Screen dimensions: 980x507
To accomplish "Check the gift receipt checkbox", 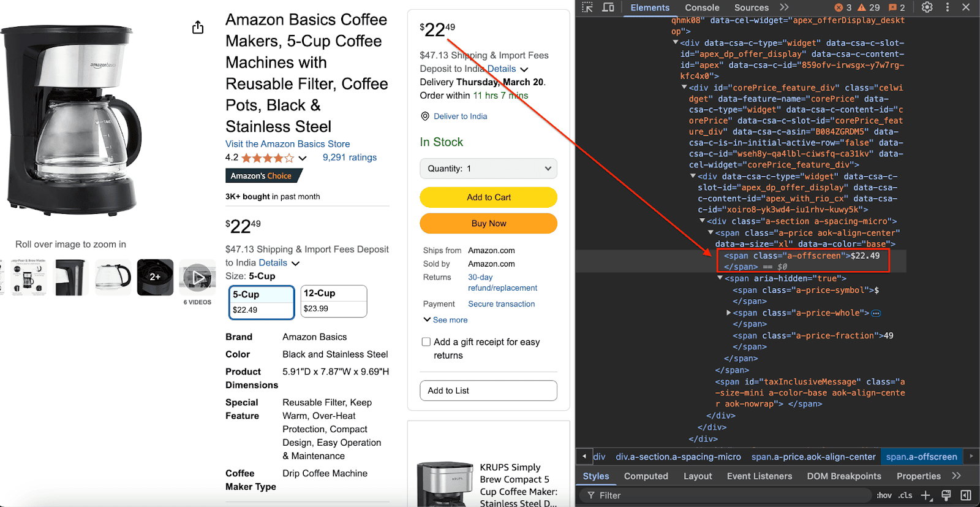I will (426, 342).
